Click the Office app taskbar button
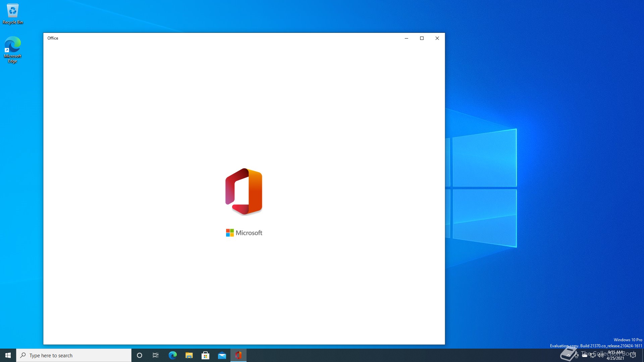 (238, 355)
